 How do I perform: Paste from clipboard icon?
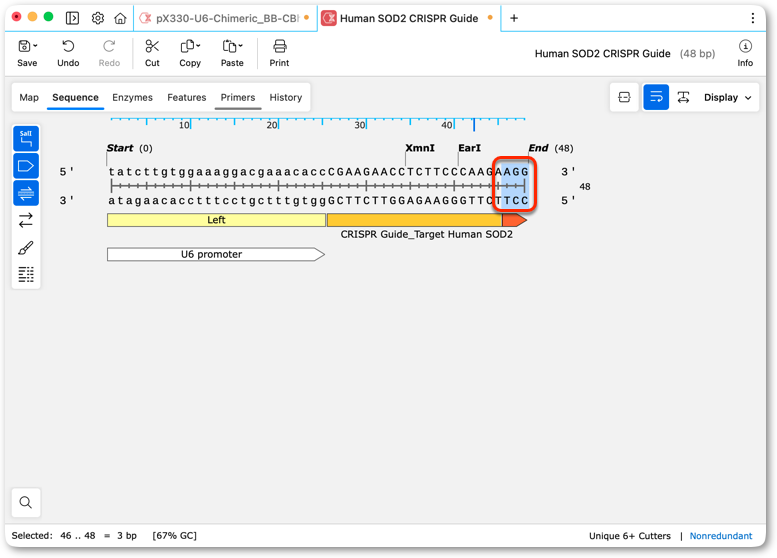coord(229,47)
